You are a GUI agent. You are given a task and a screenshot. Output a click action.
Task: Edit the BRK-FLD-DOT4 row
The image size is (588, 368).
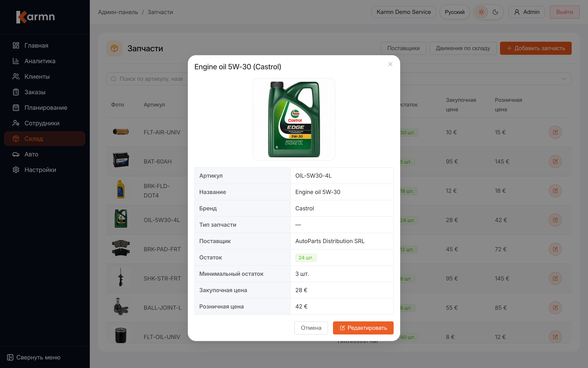point(555,191)
